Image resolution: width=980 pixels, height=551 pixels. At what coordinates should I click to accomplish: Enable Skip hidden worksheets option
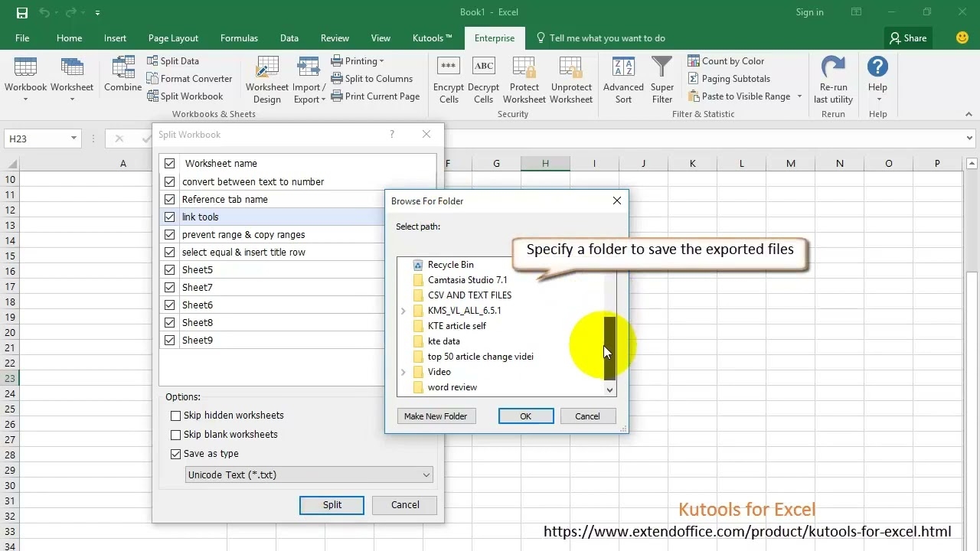click(x=176, y=416)
